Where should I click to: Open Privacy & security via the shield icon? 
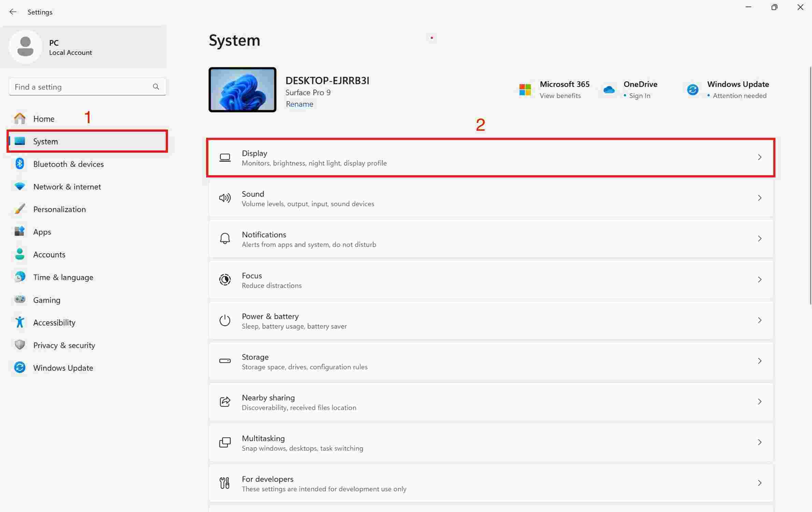(19, 345)
